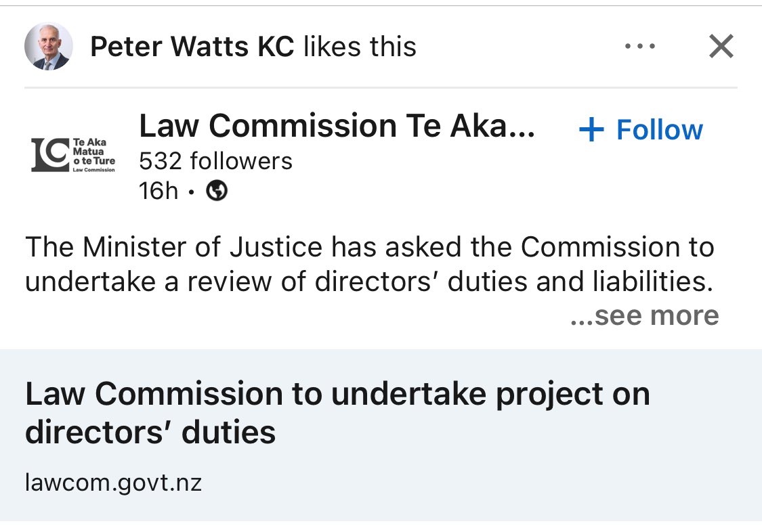Open the "Law Commission to undertake project" headline

[337, 394]
